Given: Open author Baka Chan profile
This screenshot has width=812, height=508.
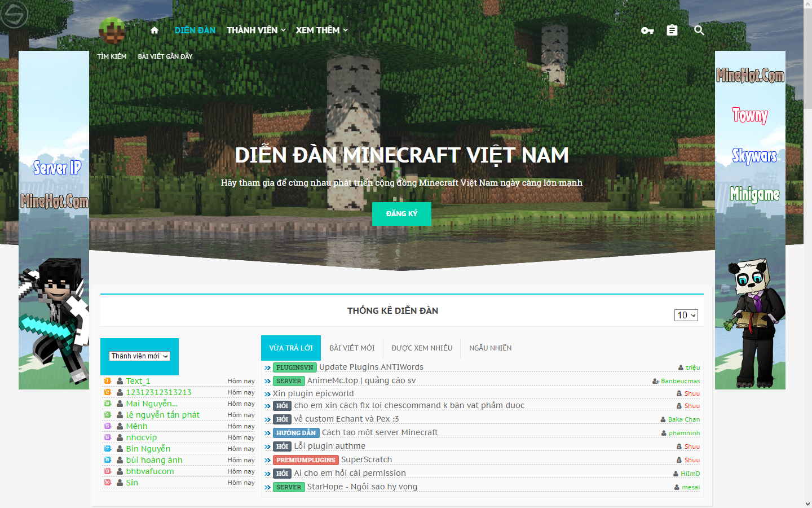Looking at the screenshot, I should point(684,420).
